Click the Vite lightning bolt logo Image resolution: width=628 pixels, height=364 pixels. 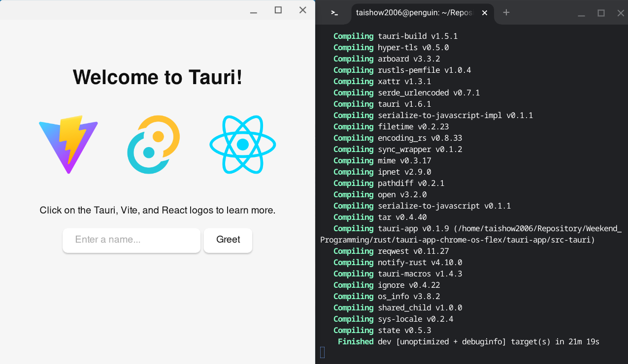coord(68,145)
